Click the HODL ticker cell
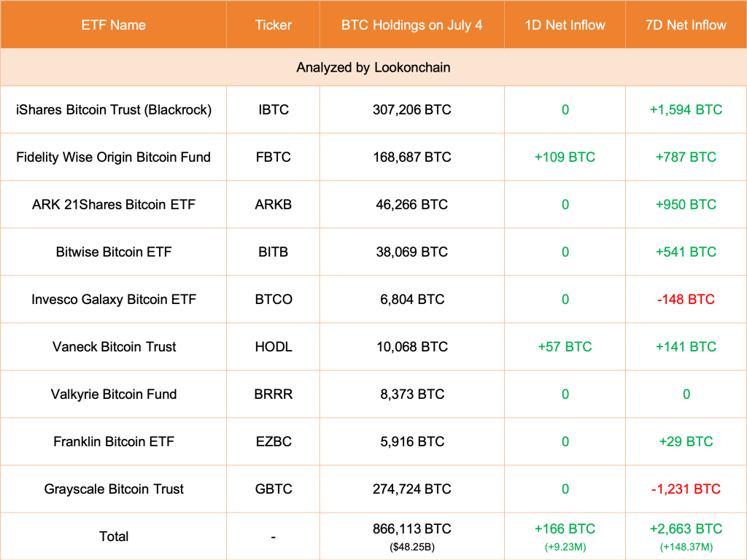747x560 pixels. [x=274, y=347]
